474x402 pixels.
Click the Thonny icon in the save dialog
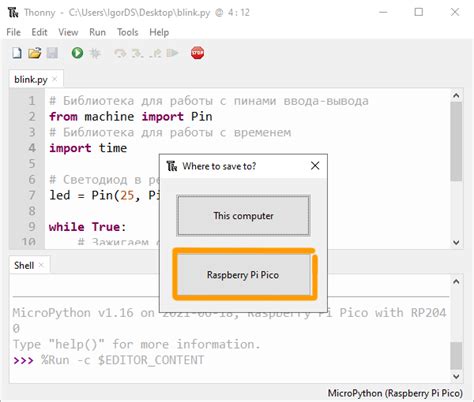pos(172,166)
